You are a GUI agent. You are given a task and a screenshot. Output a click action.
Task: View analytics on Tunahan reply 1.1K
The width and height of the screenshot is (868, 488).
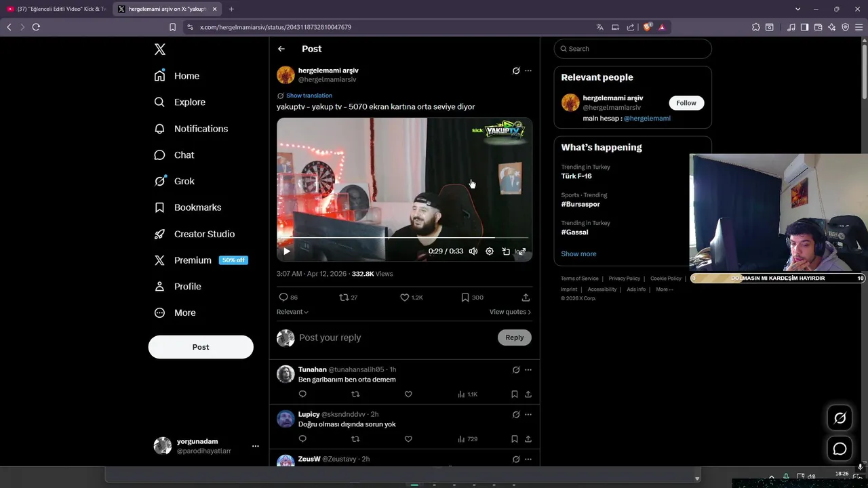tap(467, 394)
